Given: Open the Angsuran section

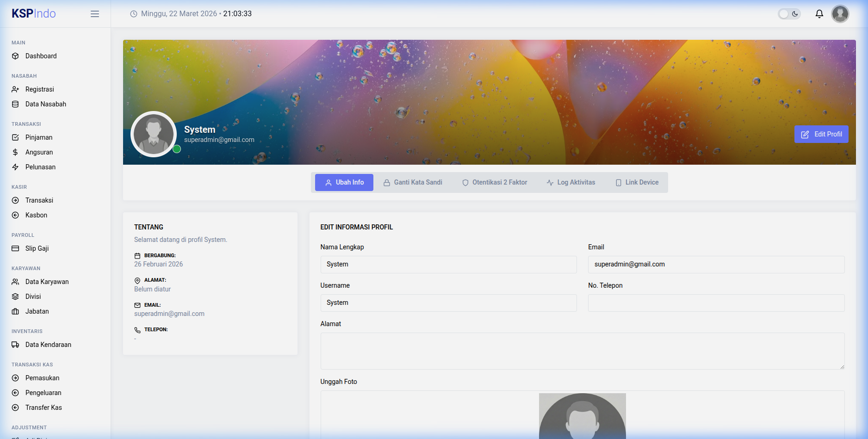Looking at the screenshot, I should coord(39,152).
